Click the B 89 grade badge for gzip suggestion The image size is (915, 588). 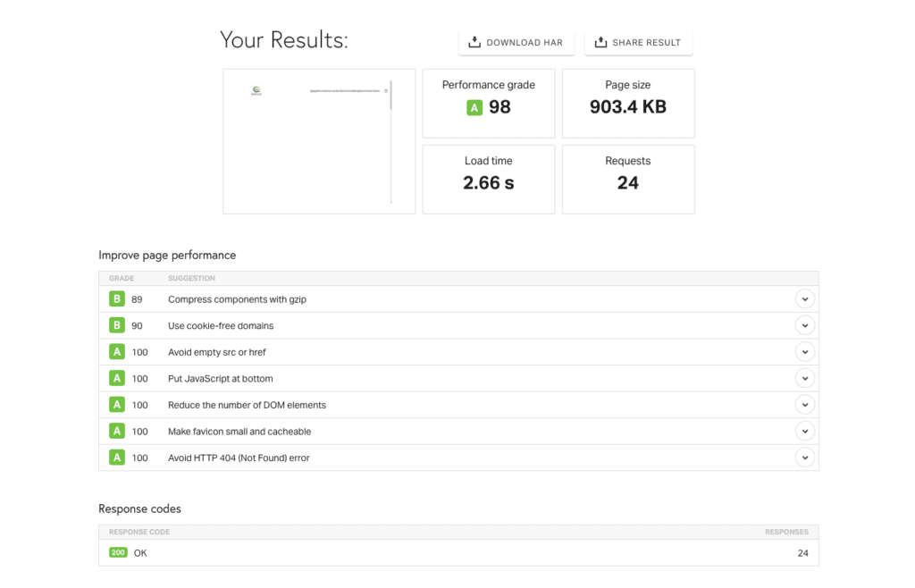[117, 298]
